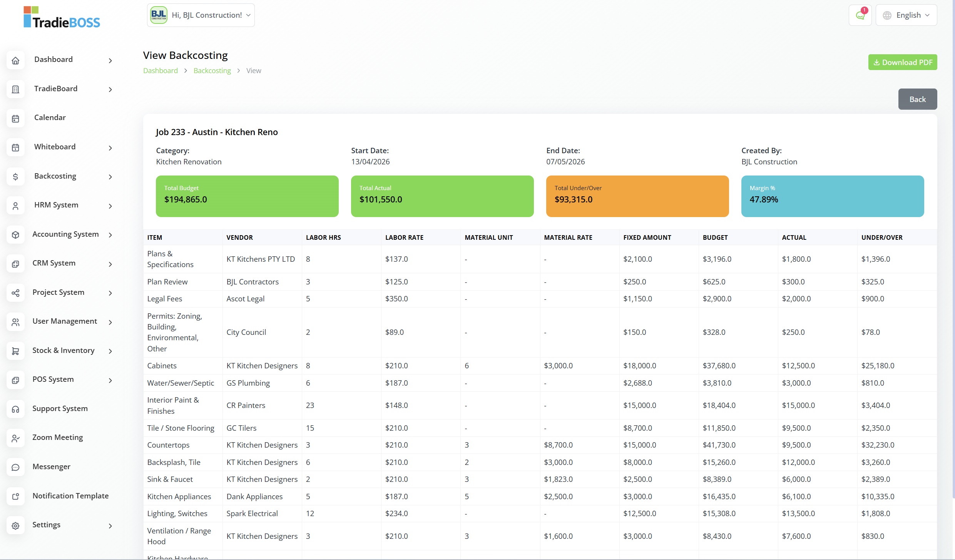The image size is (955, 560).
Task: Expand the HRM System submenu chevron
Action: point(110,206)
